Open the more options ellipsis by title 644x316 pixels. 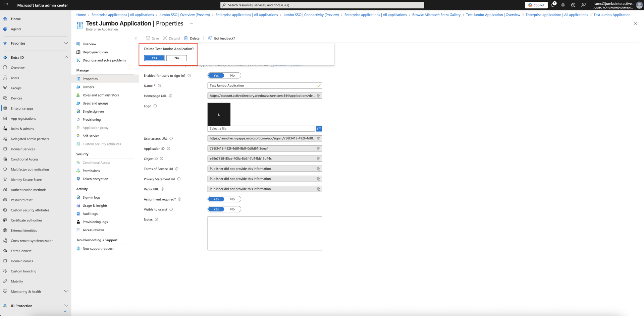192,23
